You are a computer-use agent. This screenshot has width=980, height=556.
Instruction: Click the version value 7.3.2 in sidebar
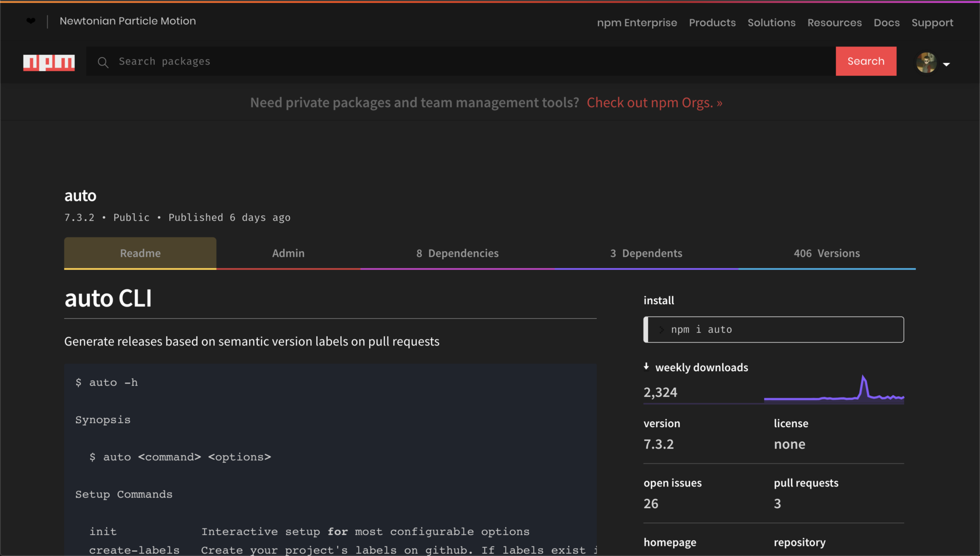point(659,444)
